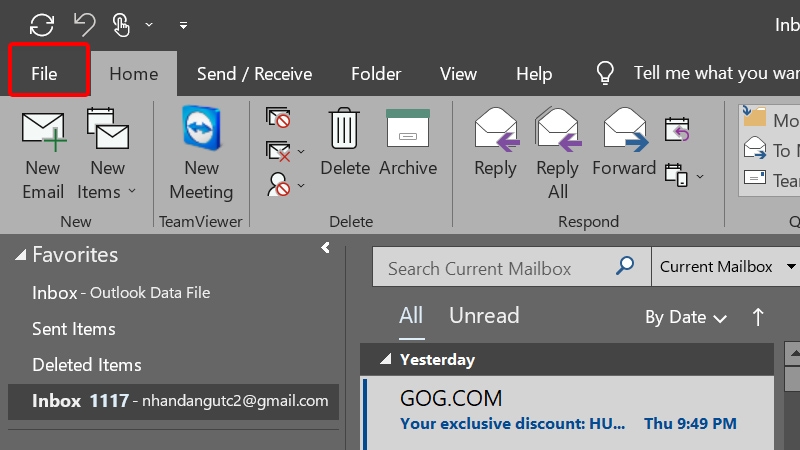Open Customize Quick Access Toolbar dropdown
The width and height of the screenshot is (800, 450).
click(183, 25)
